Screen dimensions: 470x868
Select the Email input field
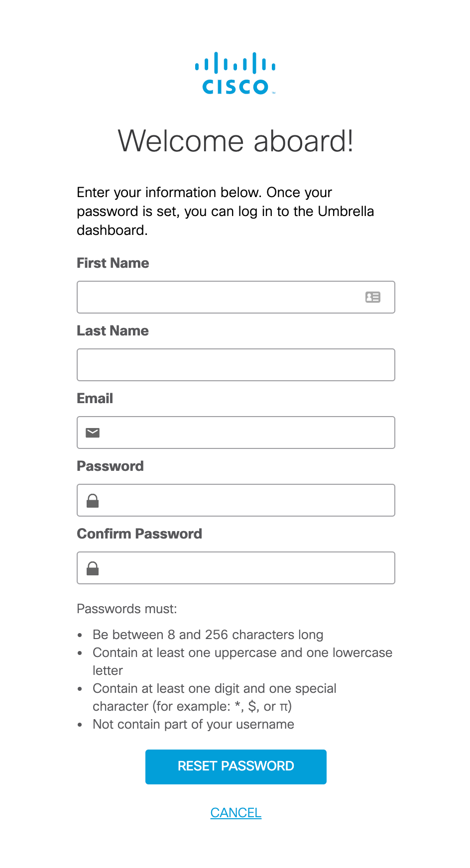tap(236, 433)
